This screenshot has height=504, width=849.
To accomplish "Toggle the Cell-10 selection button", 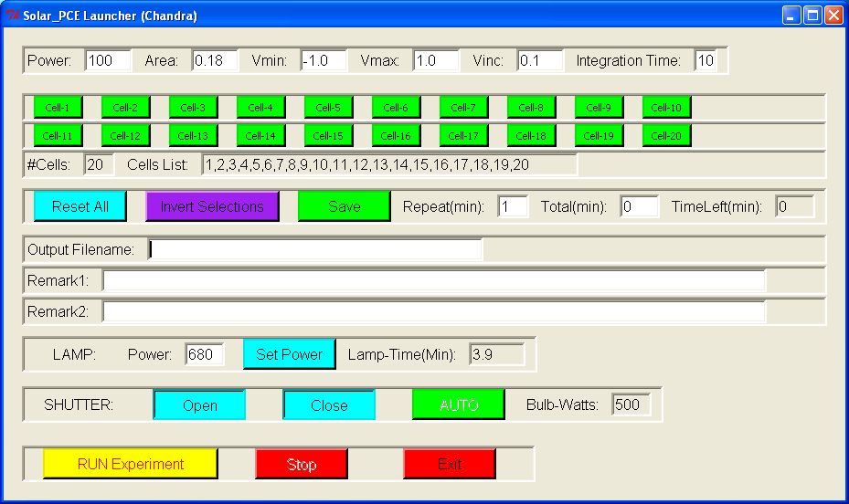I will tap(666, 108).
